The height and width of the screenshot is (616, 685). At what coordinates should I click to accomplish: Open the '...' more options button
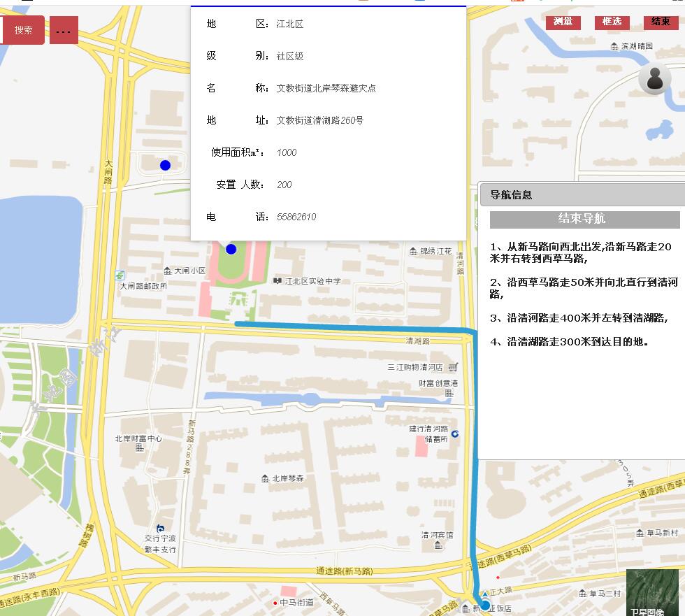[x=64, y=30]
